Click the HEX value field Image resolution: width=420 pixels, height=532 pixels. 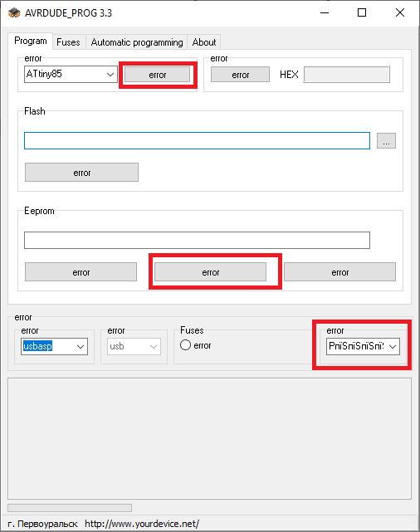click(346, 75)
